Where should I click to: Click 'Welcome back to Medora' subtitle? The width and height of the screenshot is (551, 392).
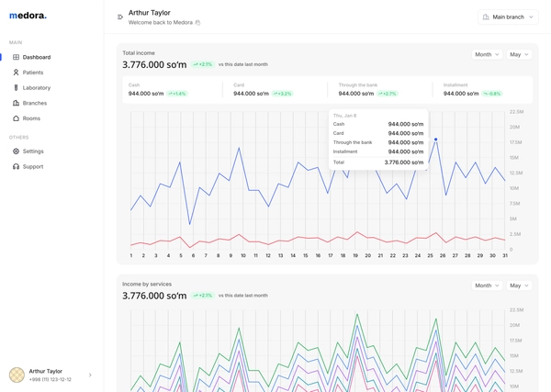pyautogui.click(x=161, y=22)
